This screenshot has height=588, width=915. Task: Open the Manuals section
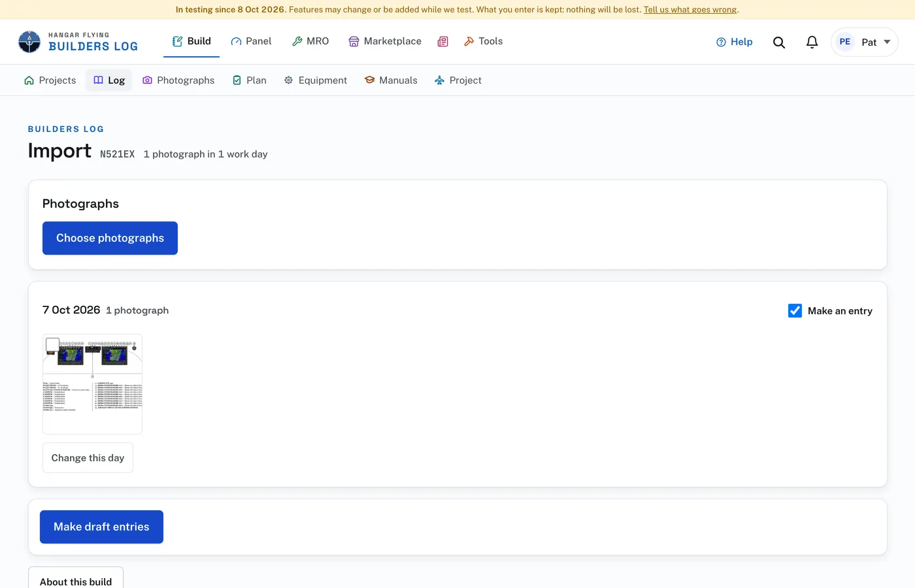391,80
